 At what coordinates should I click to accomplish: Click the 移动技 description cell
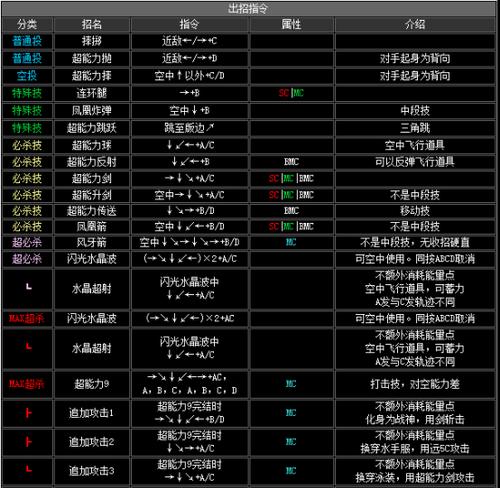(x=415, y=211)
